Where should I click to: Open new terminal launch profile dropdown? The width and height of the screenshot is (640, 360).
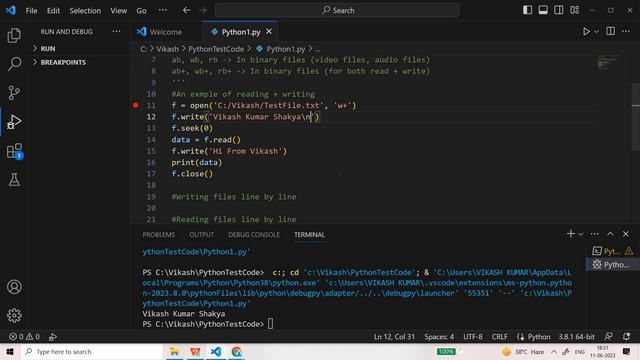click(x=581, y=234)
